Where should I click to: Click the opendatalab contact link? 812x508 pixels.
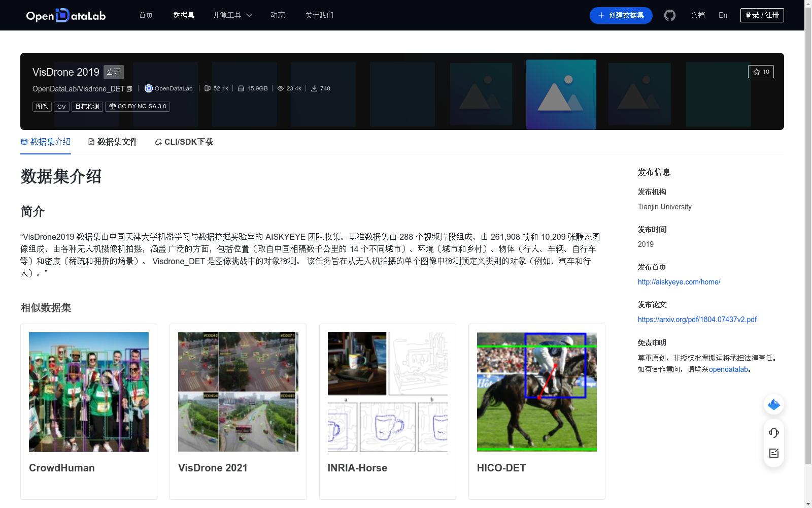[728, 369]
